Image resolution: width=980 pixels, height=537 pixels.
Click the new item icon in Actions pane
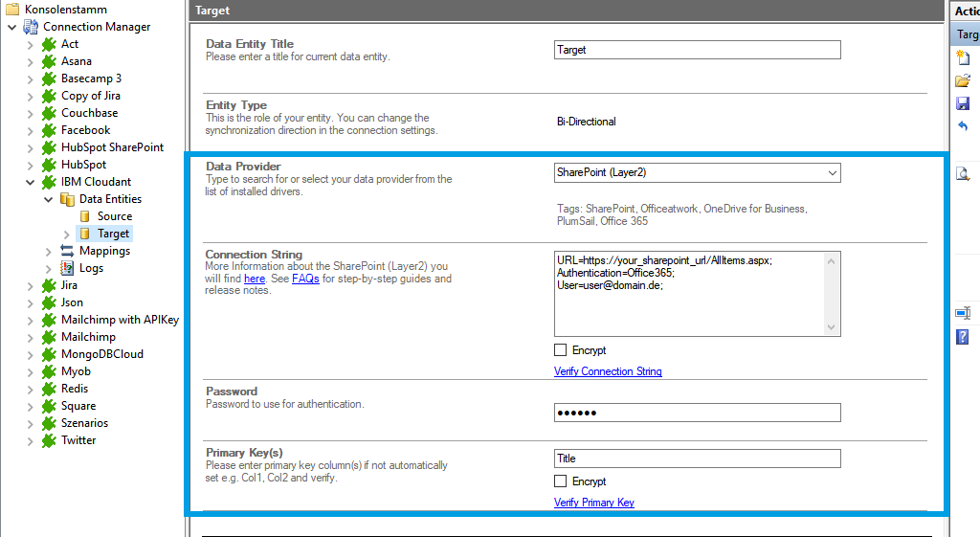click(x=963, y=58)
